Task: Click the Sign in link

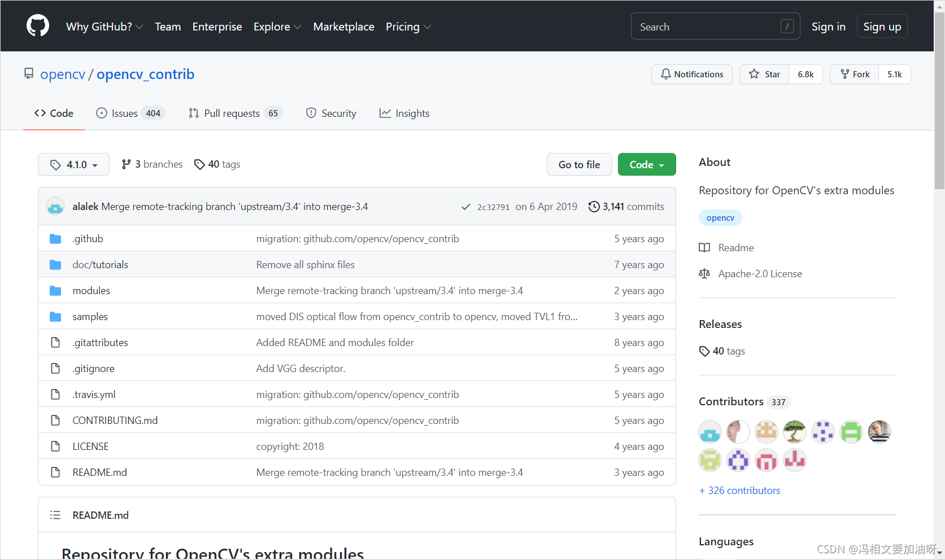Action: [x=828, y=27]
